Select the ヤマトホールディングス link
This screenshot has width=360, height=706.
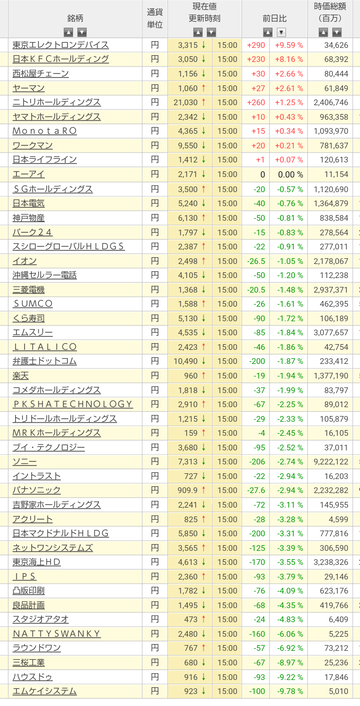tap(56, 117)
